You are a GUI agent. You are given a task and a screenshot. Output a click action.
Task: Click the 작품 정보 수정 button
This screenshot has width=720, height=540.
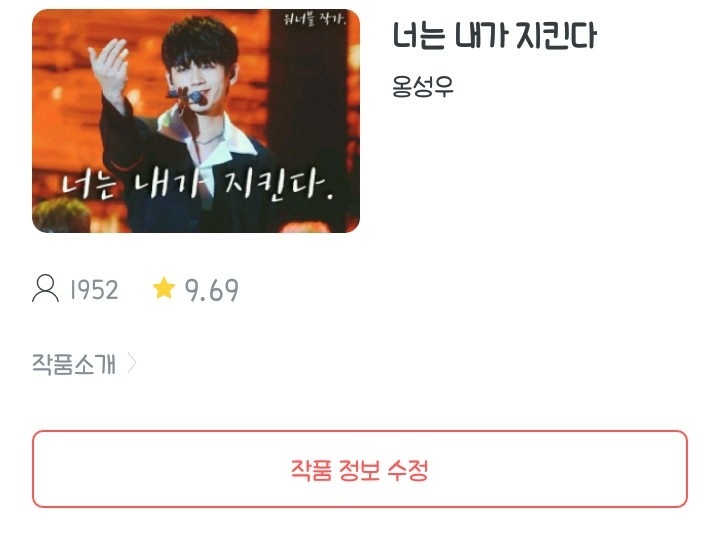(360, 469)
